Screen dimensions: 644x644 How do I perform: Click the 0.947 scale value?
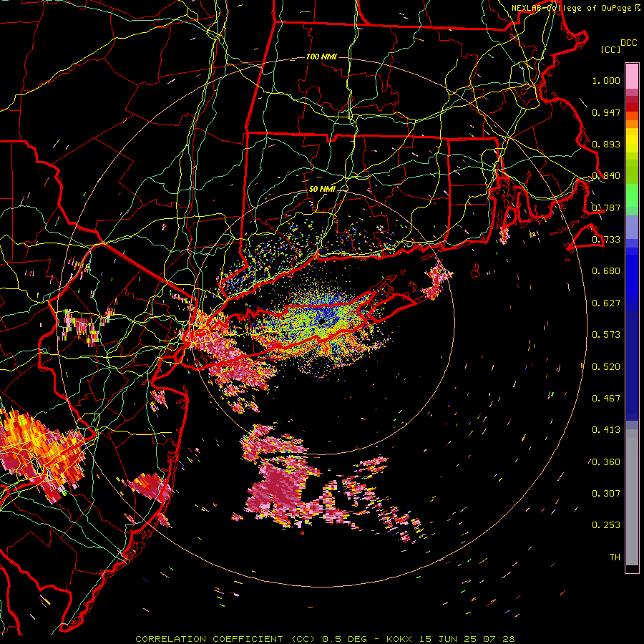(x=606, y=112)
